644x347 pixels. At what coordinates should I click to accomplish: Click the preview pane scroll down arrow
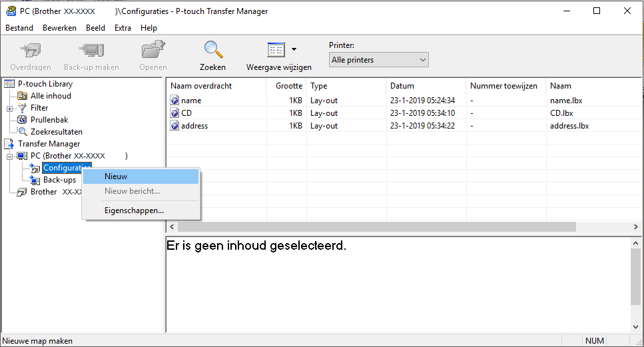click(636, 327)
